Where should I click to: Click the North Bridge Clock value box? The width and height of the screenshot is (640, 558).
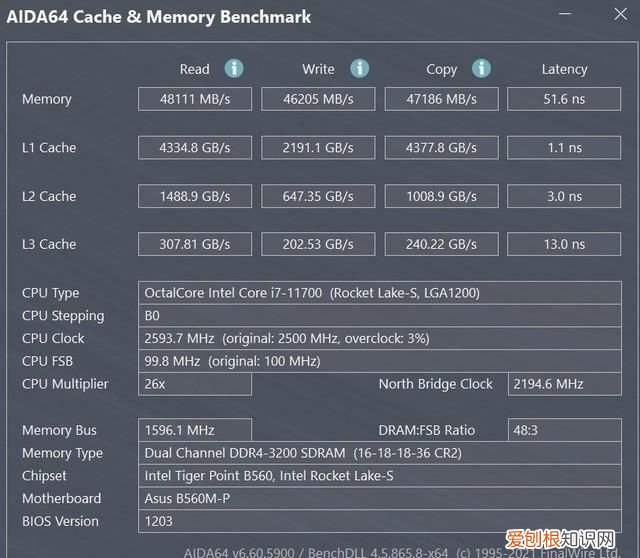click(564, 384)
